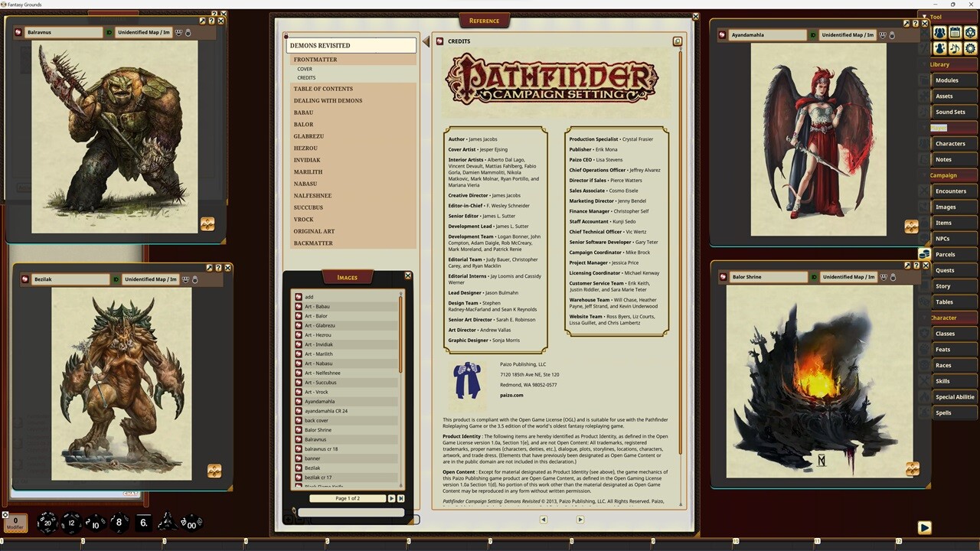
Task: Roll the d20 die
Action: (x=47, y=523)
